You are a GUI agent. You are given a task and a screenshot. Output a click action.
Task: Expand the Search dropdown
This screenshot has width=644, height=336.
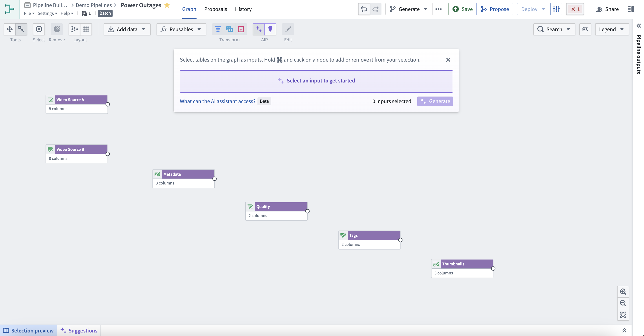click(x=554, y=29)
